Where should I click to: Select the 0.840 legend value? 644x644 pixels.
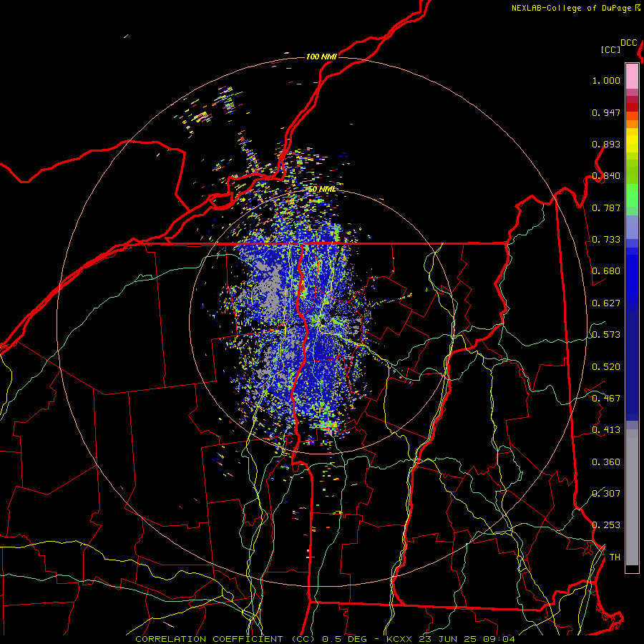pos(606,176)
